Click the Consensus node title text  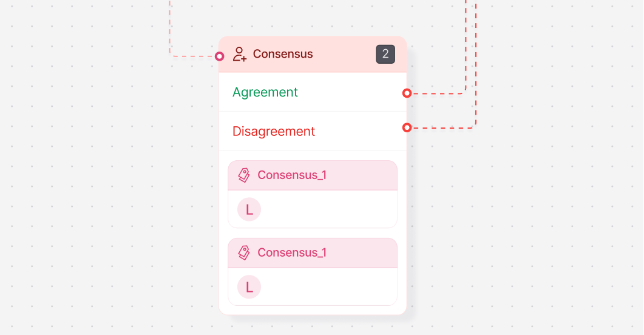pos(283,54)
